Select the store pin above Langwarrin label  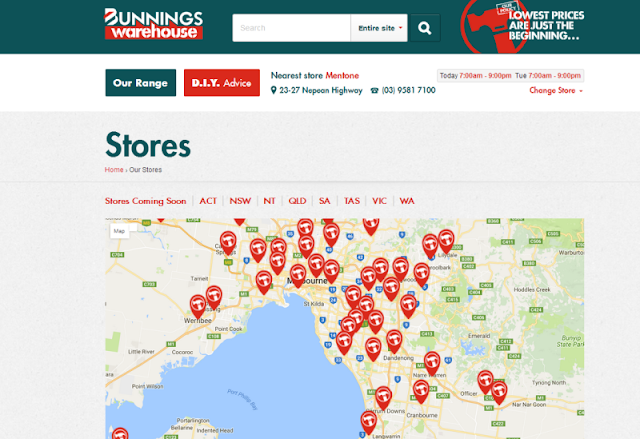coord(369,423)
